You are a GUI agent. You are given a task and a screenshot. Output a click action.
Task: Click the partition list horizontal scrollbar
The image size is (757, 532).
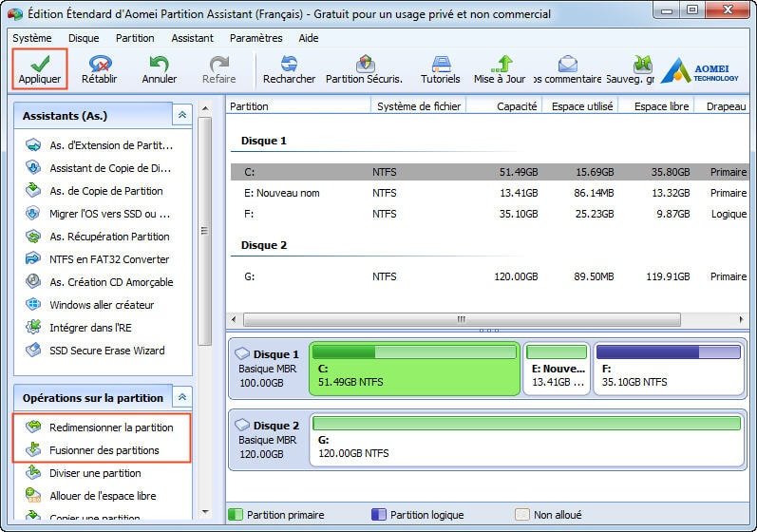462,319
